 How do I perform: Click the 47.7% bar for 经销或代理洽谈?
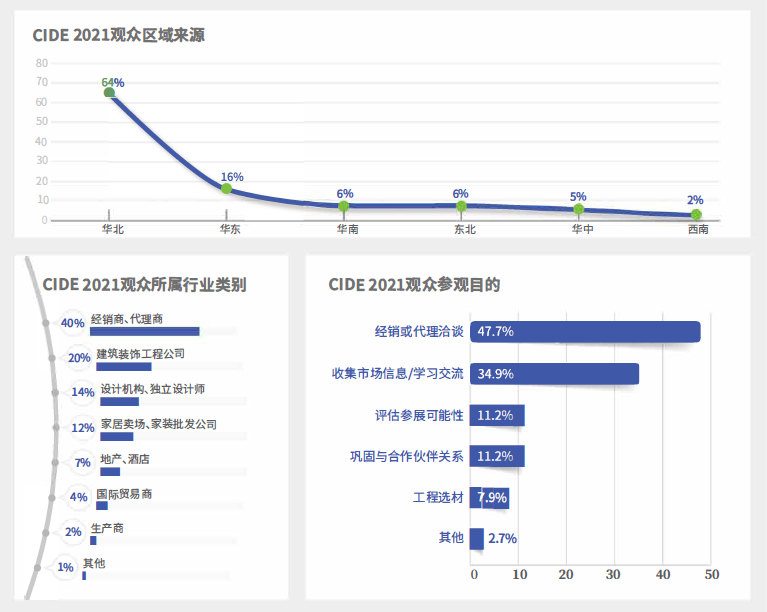click(585, 332)
